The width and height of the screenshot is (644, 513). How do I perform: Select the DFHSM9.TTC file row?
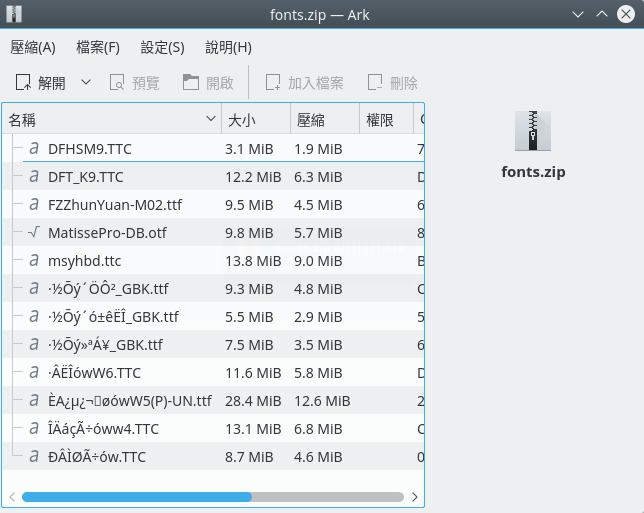214,149
